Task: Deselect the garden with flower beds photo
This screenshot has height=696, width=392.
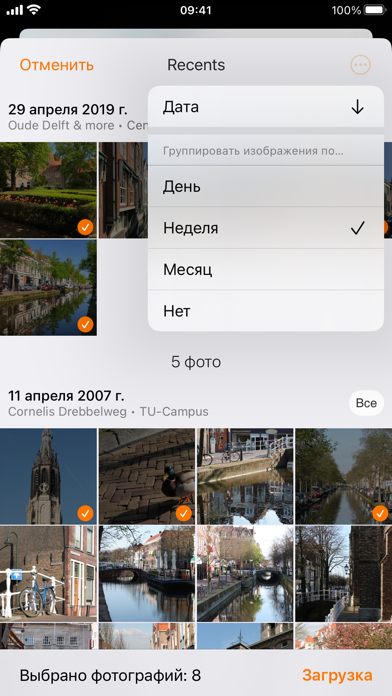Action: pyautogui.click(x=48, y=190)
